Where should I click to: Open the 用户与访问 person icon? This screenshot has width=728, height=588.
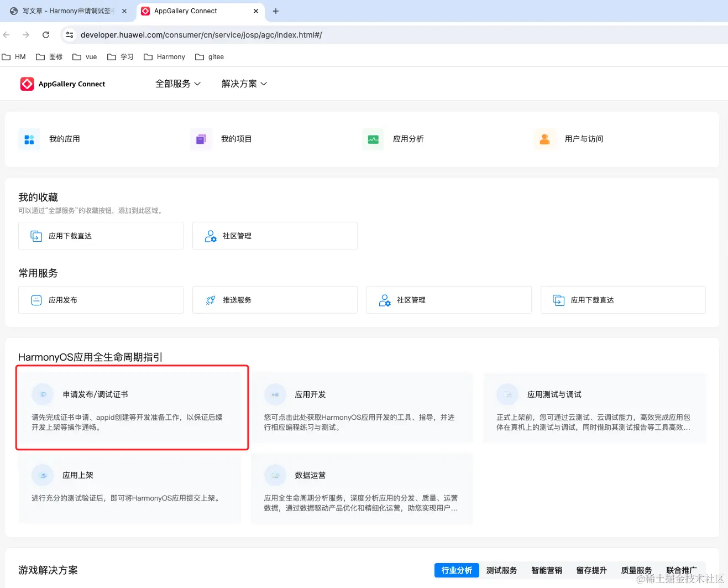[545, 139]
